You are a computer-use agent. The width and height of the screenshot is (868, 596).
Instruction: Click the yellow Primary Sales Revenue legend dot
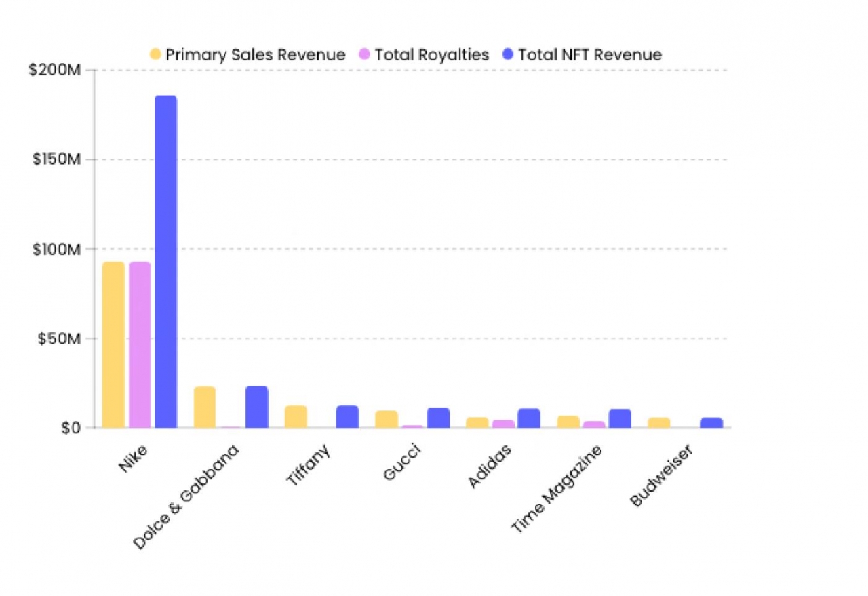tap(155, 55)
